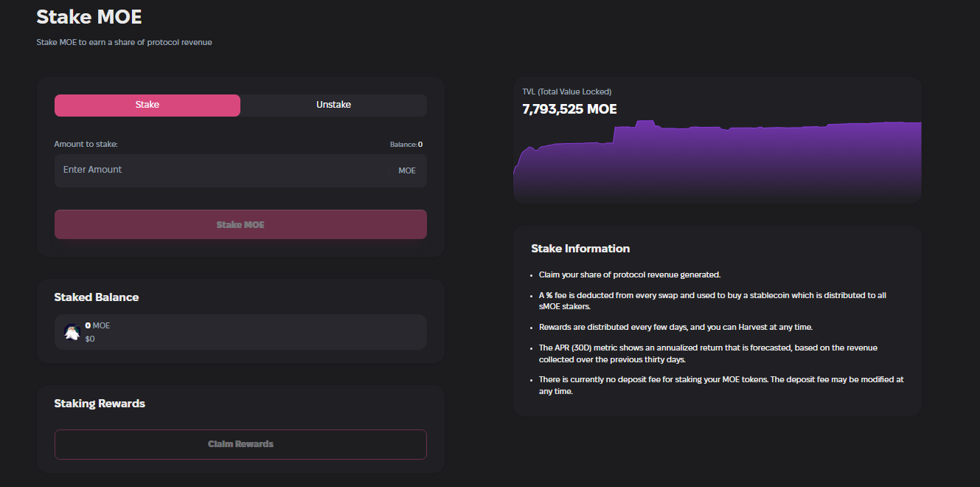Click the 7,793,525 MOE TVL value
This screenshot has height=487, width=980.
[x=569, y=109]
